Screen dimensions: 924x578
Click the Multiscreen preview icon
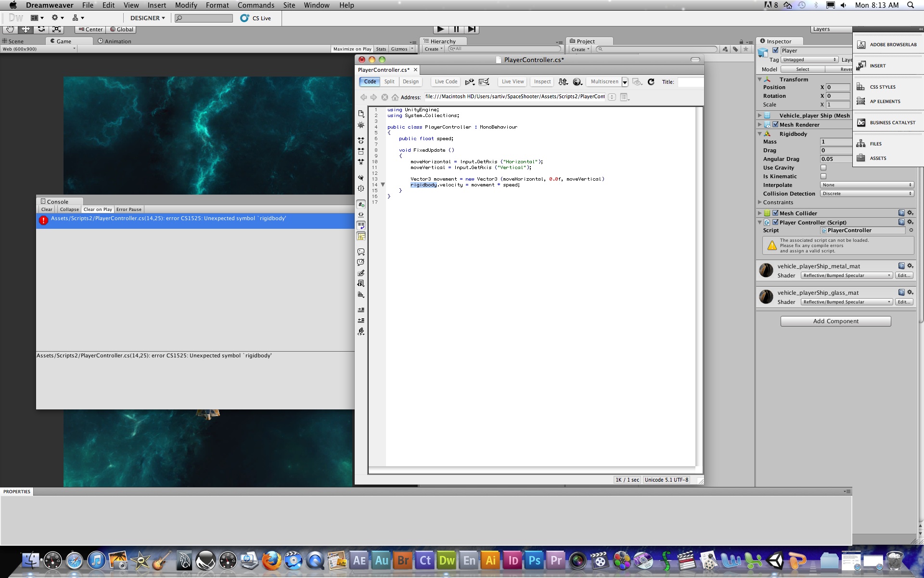point(603,81)
